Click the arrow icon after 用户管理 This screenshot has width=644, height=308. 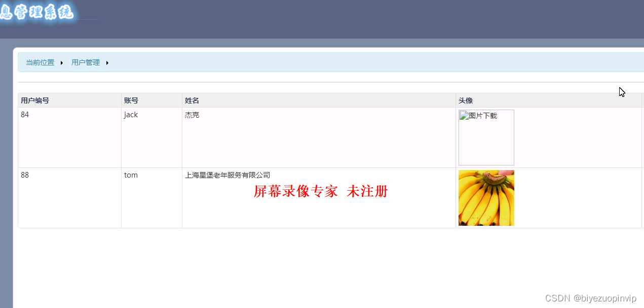(107, 62)
